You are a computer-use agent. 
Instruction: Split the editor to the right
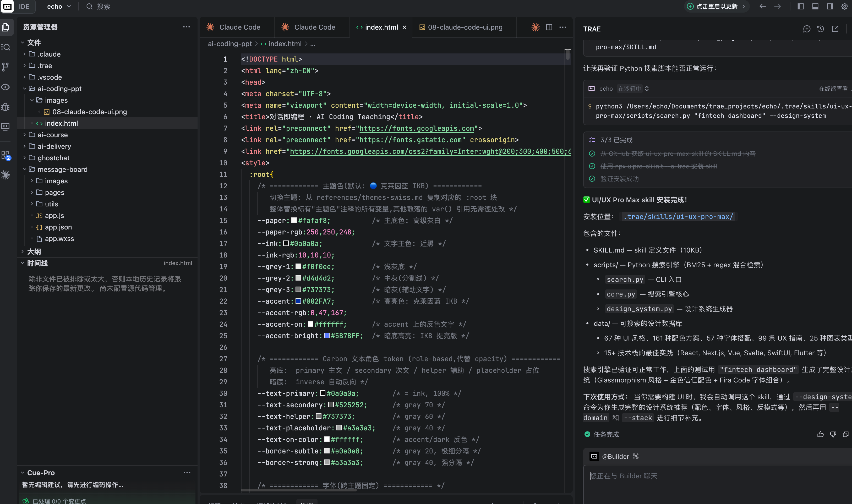[549, 27]
